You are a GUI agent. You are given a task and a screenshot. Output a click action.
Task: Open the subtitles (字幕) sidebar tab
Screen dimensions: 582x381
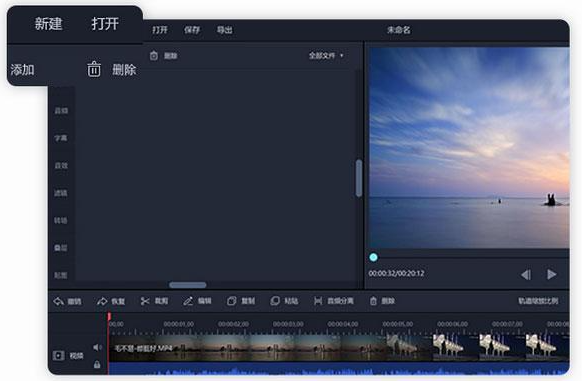pyautogui.click(x=61, y=138)
